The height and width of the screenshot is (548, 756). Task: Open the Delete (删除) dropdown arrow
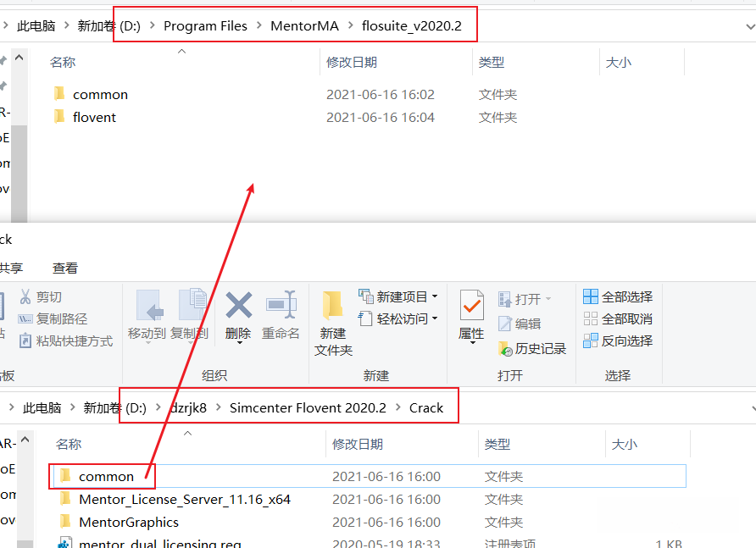point(239,343)
